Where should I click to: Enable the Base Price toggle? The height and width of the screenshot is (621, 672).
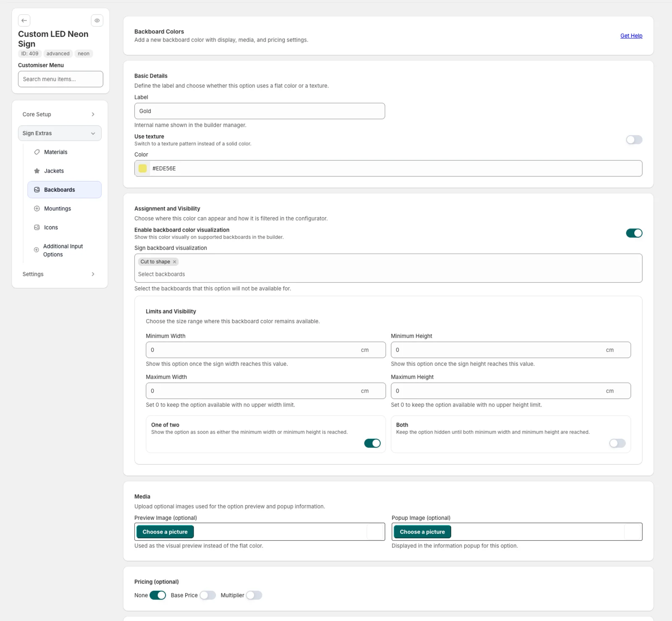click(x=207, y=595)
